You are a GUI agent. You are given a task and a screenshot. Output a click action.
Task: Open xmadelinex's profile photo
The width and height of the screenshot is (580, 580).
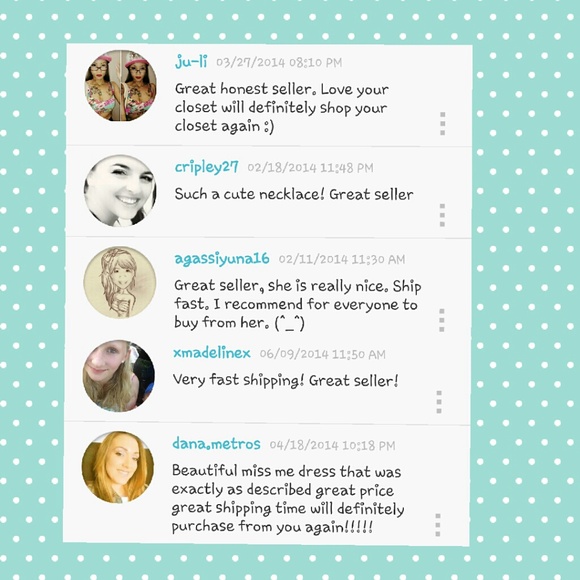[119, 376]
